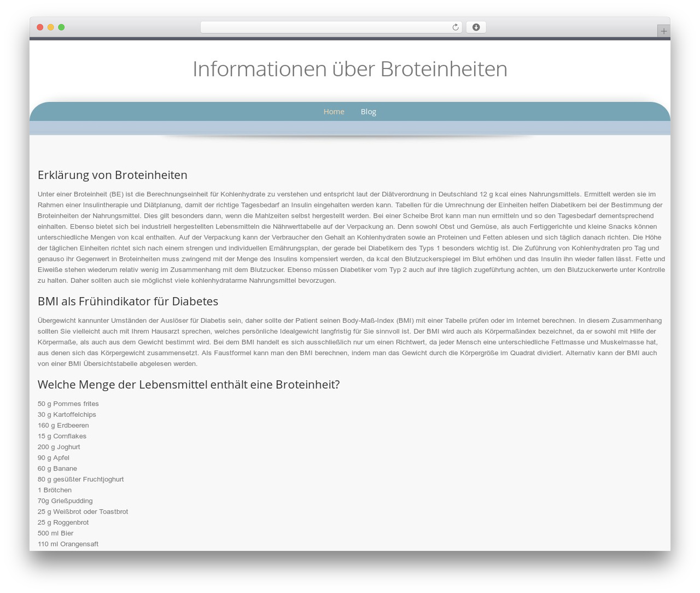The image size is (700, 593).
Task: Click the download arrow button
Action: coord(476,27)
